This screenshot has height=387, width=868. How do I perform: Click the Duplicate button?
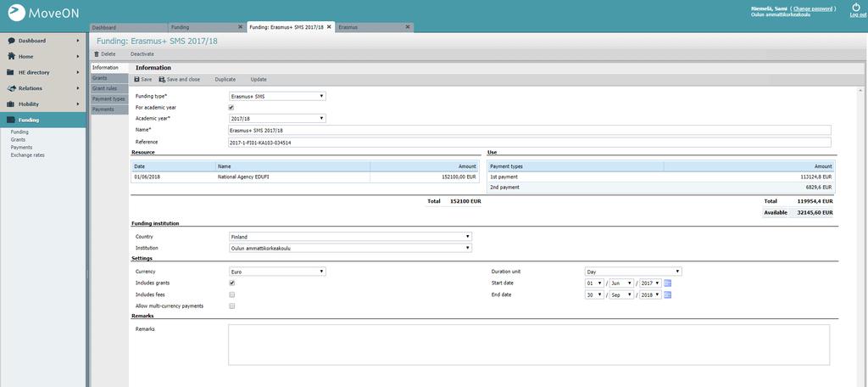(225, 79)
